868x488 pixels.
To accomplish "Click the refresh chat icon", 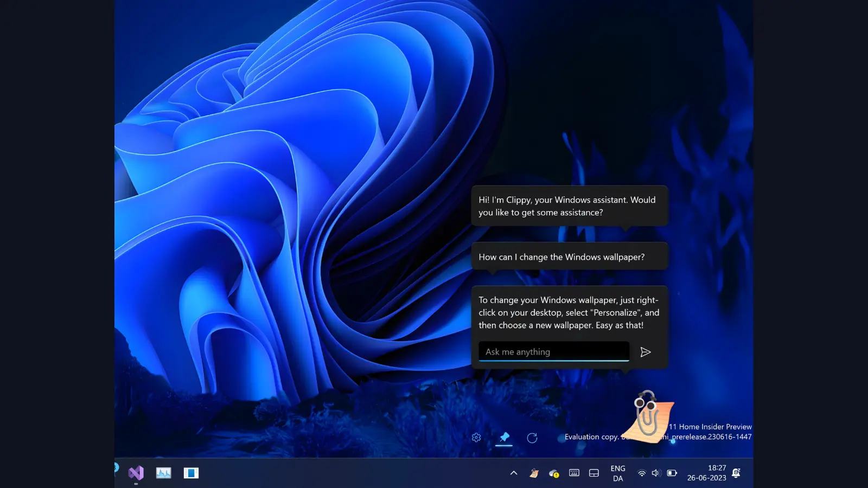I will [x=532, y=438].
